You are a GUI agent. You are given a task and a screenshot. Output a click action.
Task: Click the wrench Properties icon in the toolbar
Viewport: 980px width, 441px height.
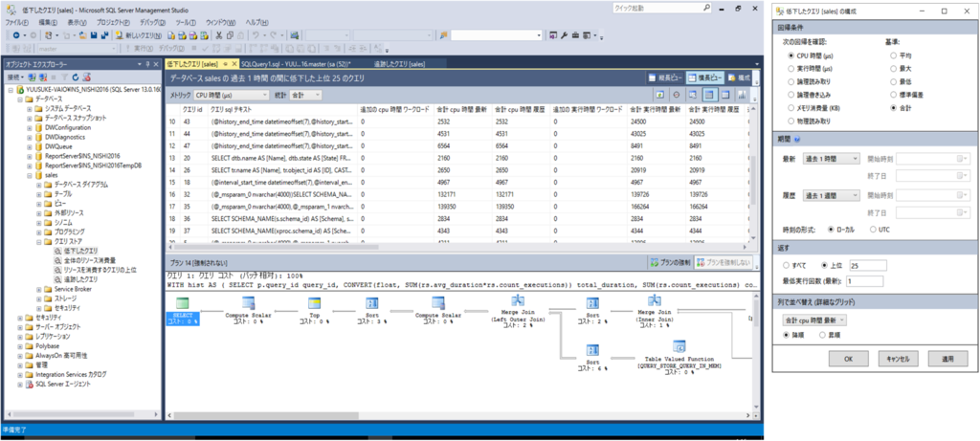[565, 35]
